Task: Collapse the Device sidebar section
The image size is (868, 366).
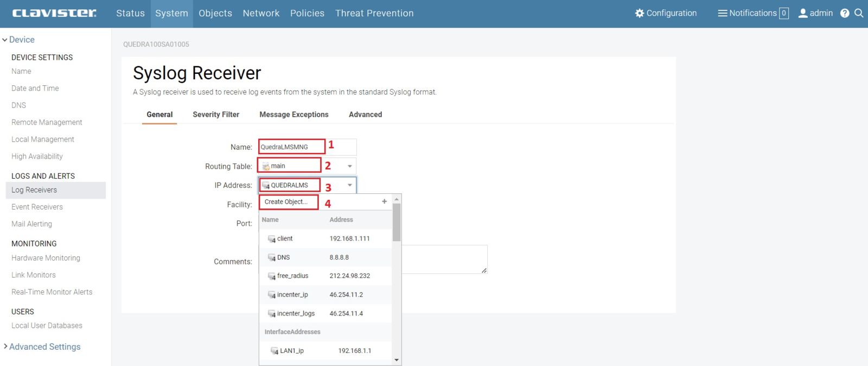Action: pyautogui.click(x=5, y=40)
